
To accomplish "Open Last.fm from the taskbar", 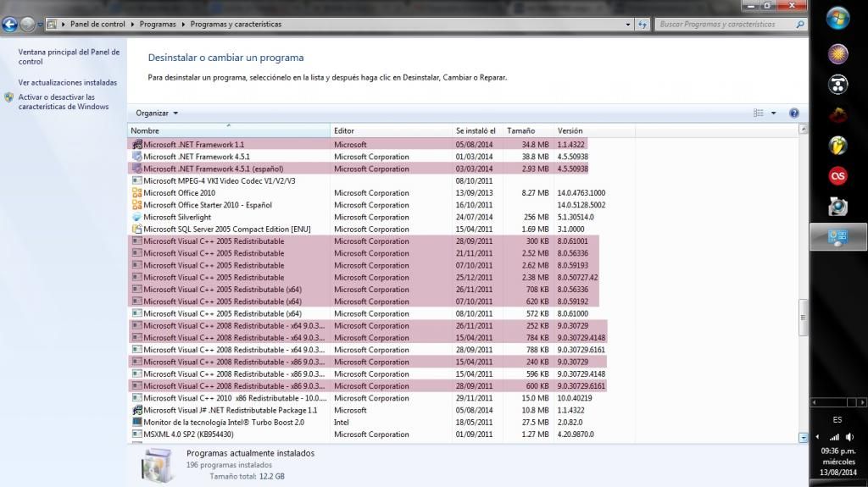I will coord(838,176).
